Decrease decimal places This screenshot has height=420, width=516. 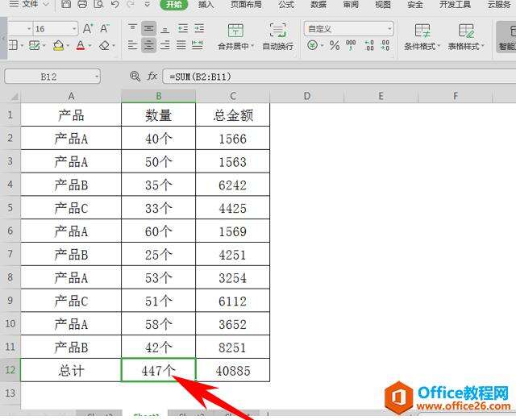[x=385, y=45]
